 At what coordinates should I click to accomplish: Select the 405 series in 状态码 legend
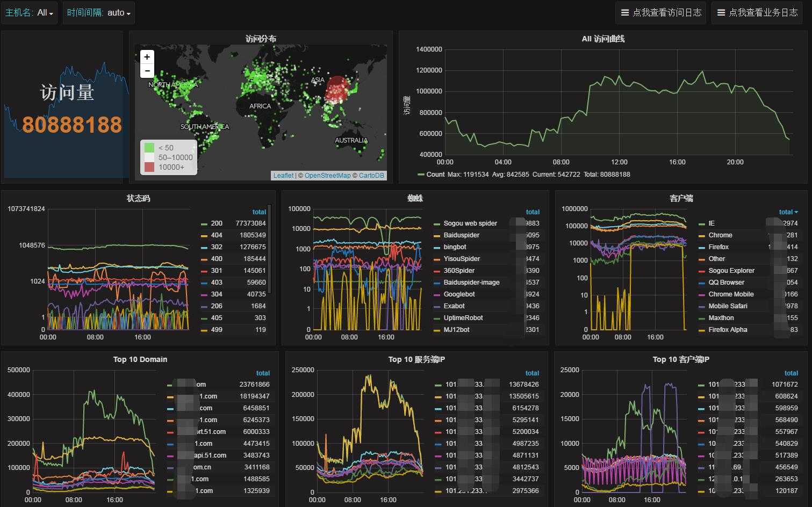(217, 318)
